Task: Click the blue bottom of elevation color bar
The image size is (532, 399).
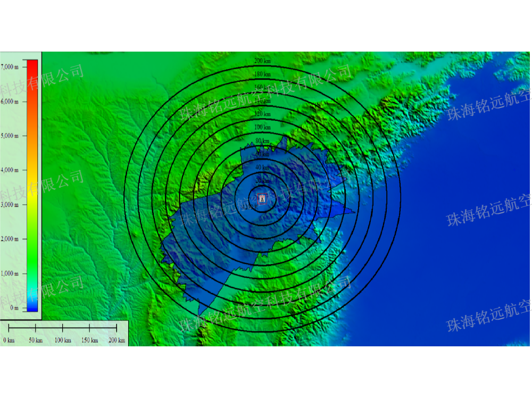Action: tap(32, 307)
